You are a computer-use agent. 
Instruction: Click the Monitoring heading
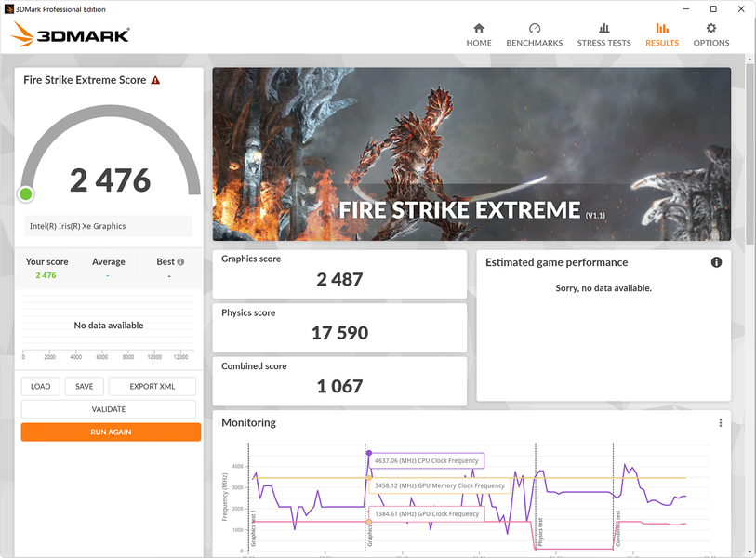click(249, 422)
